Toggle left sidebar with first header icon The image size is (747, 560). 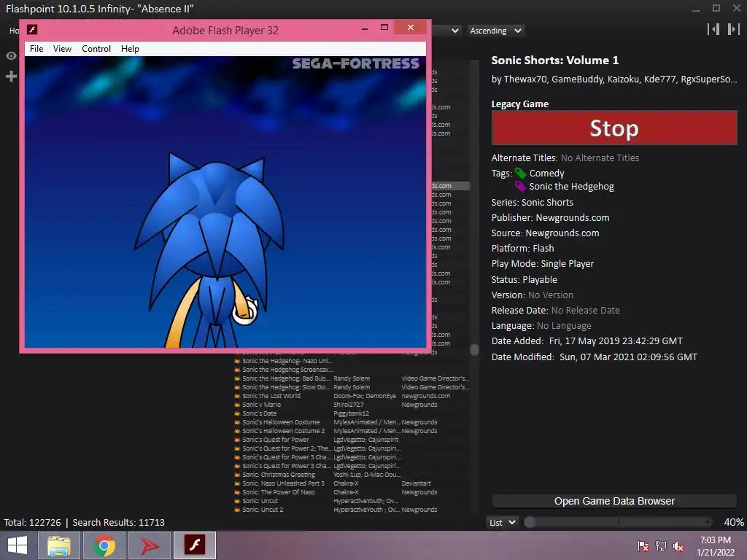[713, 29]
